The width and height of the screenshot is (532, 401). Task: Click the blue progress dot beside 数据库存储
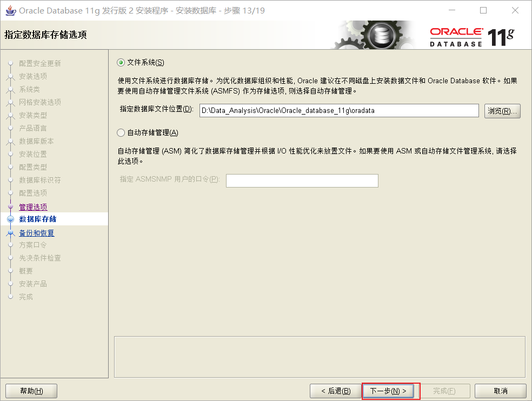(11, 219)
